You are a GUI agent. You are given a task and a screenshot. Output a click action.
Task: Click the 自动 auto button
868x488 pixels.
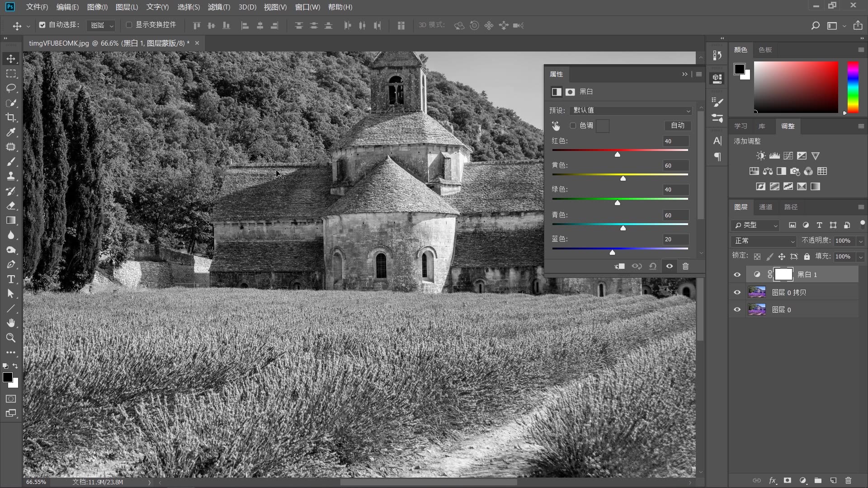[x=677, y=126]
